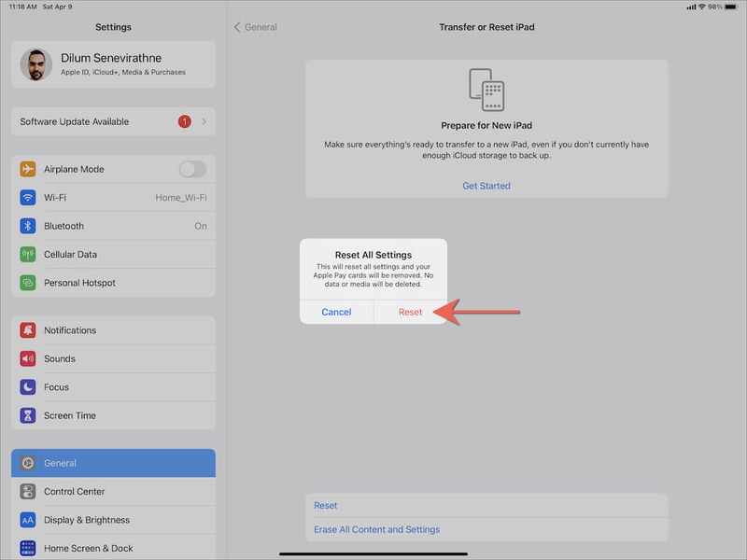The height and width of the screenshot is (560, 747).
Task: Select Sounds in the sidebar
Action: tap(113, 358)
